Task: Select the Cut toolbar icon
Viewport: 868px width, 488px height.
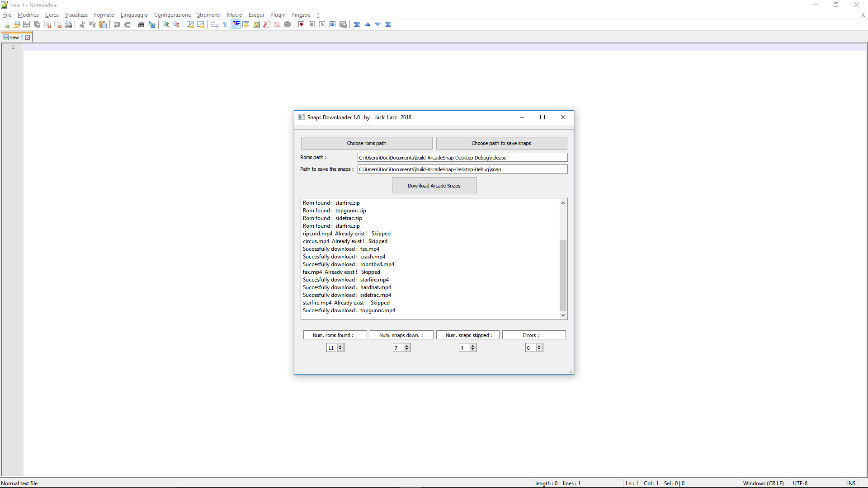Action: [82, 24]
